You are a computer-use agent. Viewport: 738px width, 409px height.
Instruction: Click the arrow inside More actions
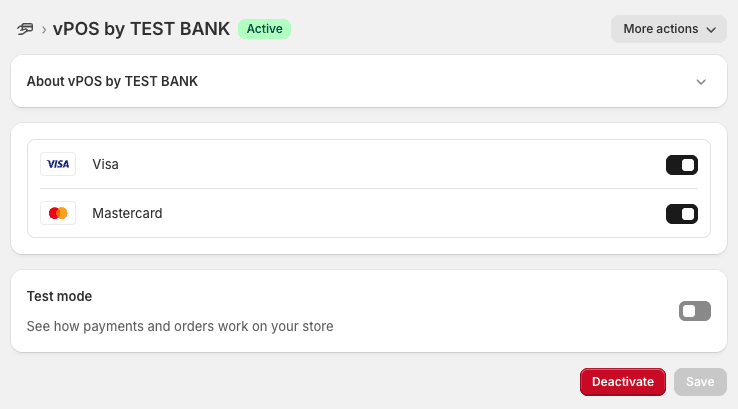[711, 30]
